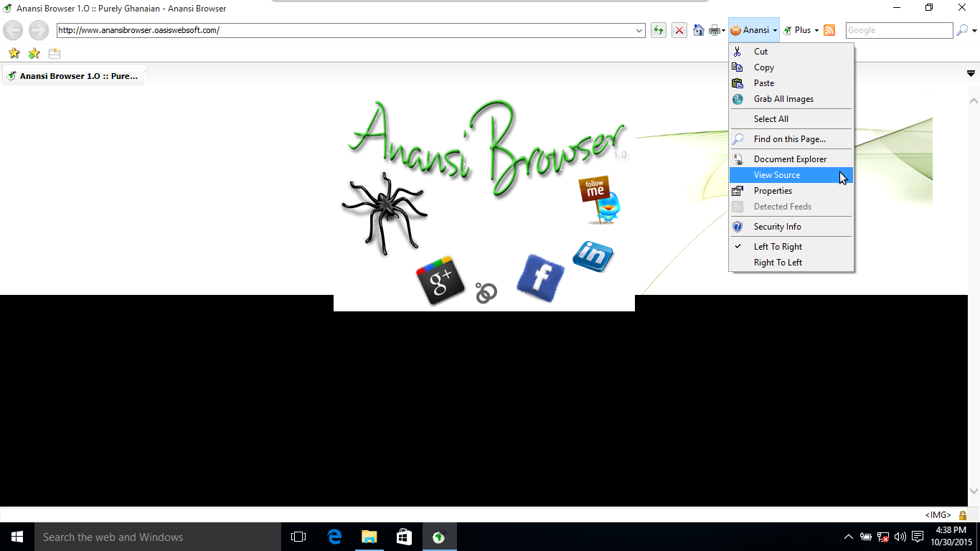Click the green Refresh page icon

coord(658,30)
